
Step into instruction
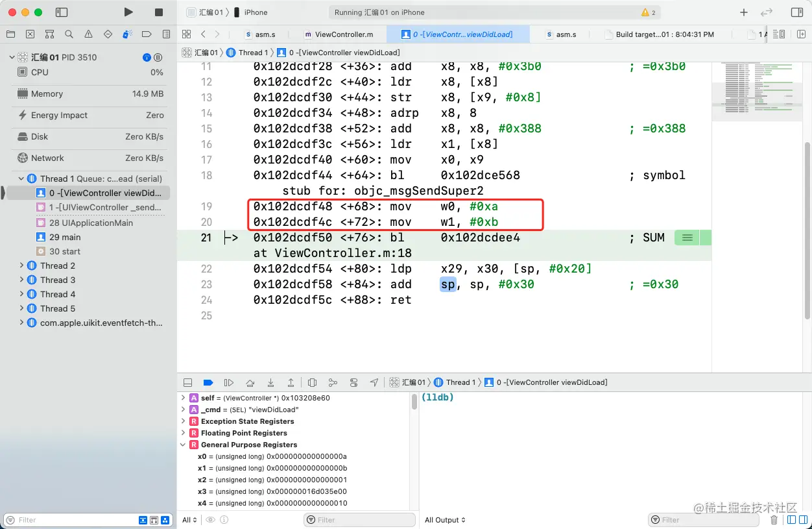point(270,382)
